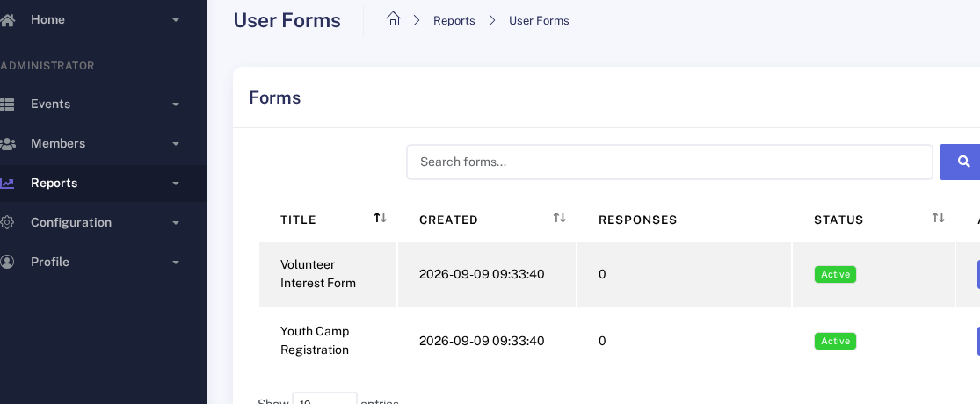This screenshot has width=980, height=404.
Task: Go to Reports breadcrumb link
Action: tap(454, 20)
